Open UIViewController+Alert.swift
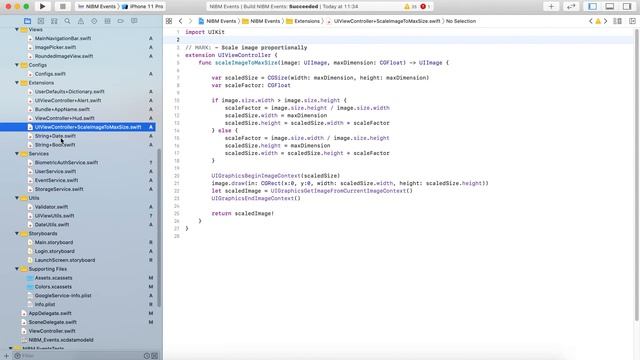Screen dimensions: 640x360 click(x=68, y=100)
